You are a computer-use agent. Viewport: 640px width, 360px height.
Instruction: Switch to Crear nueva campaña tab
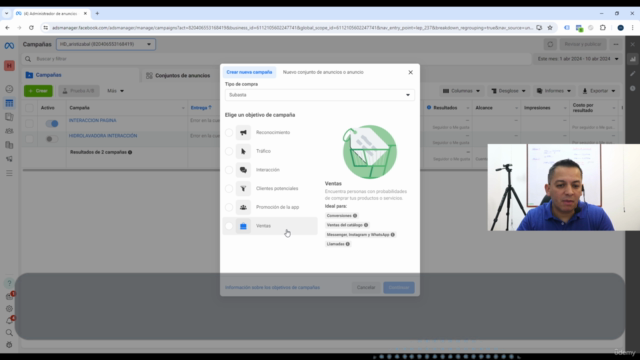(249, 72)
